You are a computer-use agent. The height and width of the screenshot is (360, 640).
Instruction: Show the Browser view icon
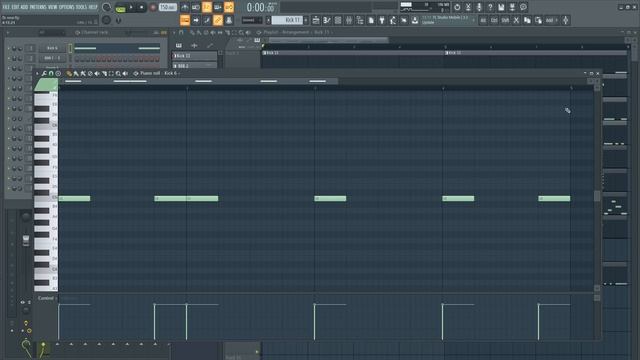360,20
